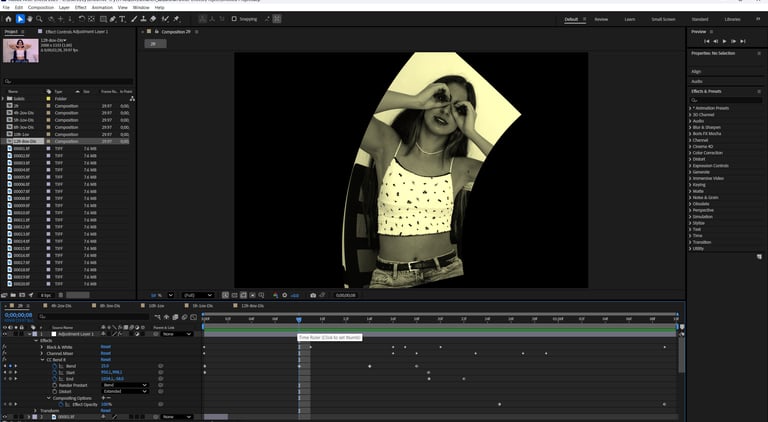Reset the Channel Mixer effect

105,353
